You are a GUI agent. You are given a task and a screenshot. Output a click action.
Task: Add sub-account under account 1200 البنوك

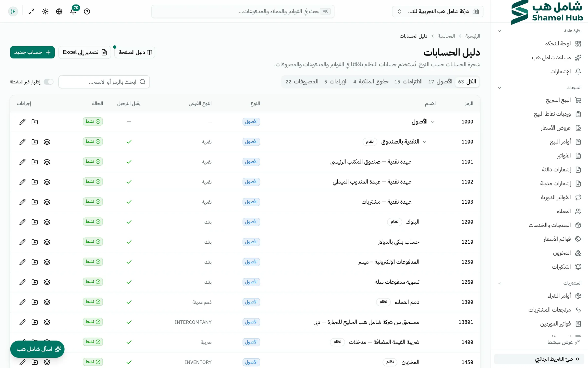click(35, 222)
